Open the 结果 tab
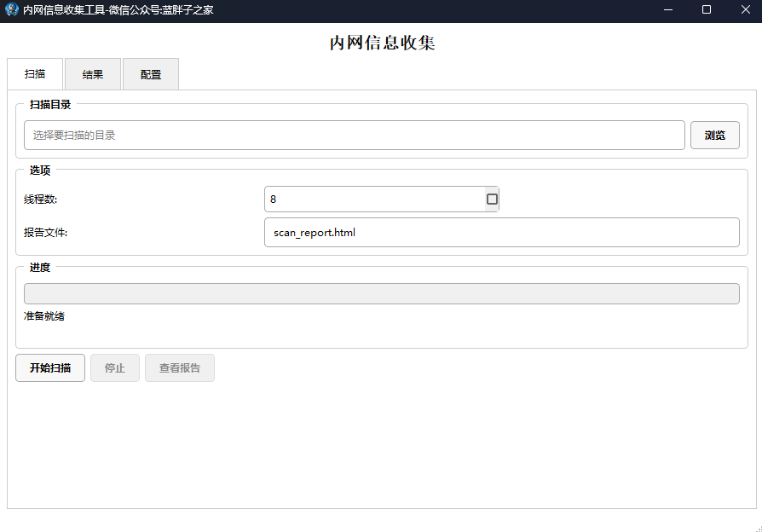Image resolution: width=762 pixels, height=532 pixels. 92,74
